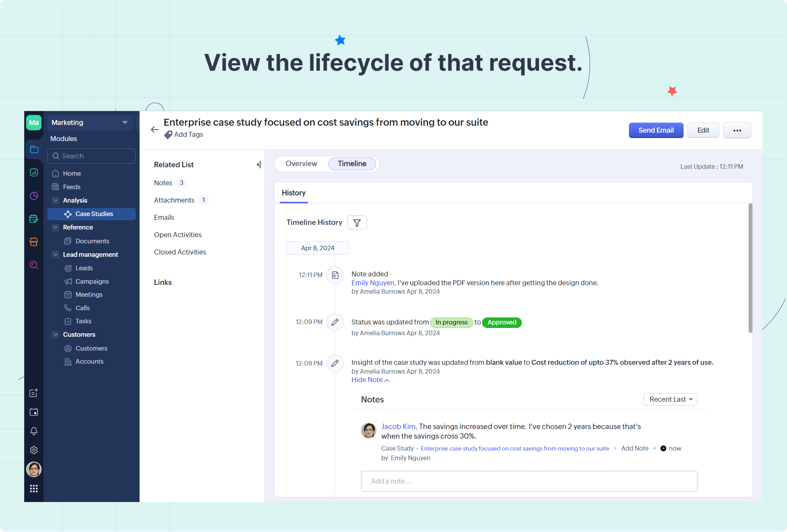Viewport: 787px width, 532px height.
Task: Select the Timeline toggle pill
Action: click(352, 164)
